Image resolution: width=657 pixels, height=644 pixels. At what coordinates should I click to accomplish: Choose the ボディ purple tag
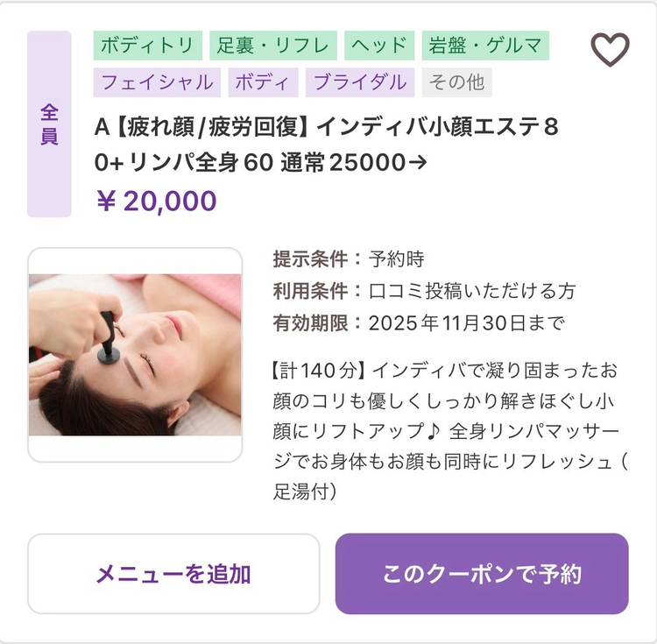tap(263, 82)
